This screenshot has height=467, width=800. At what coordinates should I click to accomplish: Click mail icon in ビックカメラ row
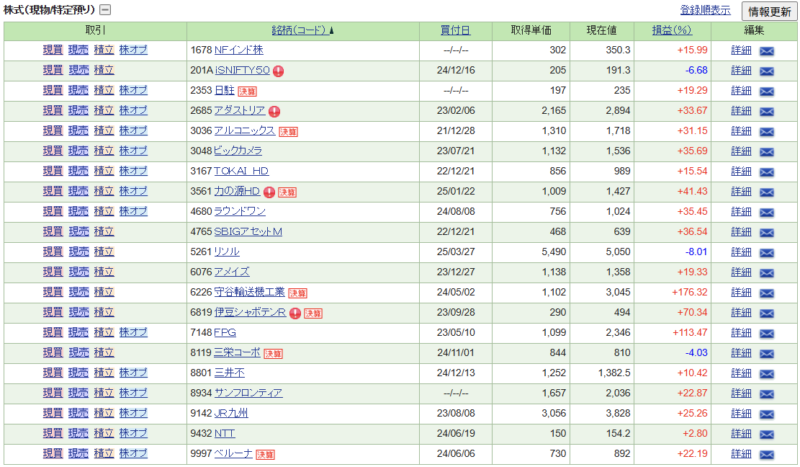click(x=766, y=152)
